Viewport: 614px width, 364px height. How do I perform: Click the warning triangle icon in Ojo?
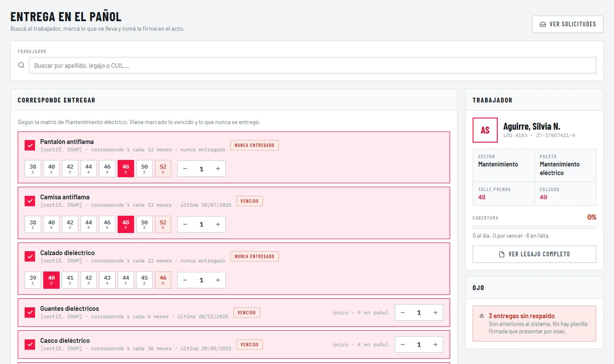point(482,316)
